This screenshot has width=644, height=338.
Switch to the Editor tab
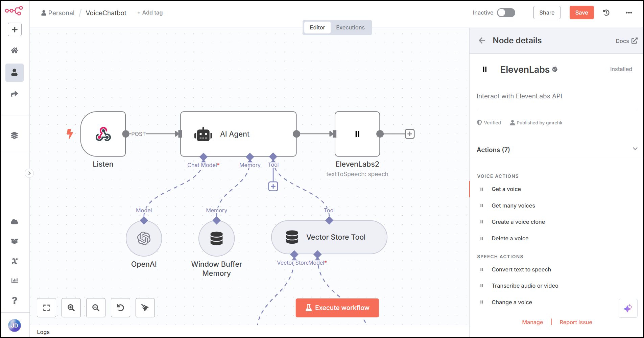pos(317,27)
